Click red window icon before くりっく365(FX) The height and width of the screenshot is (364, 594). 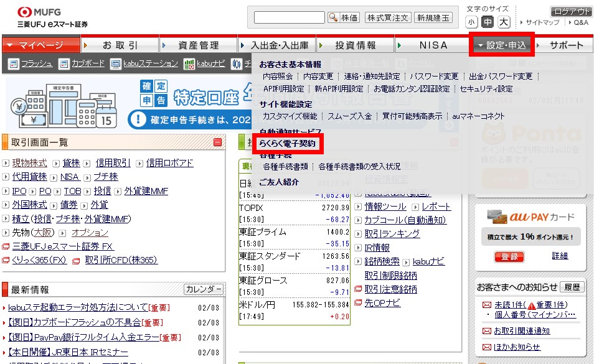(6, 260)
